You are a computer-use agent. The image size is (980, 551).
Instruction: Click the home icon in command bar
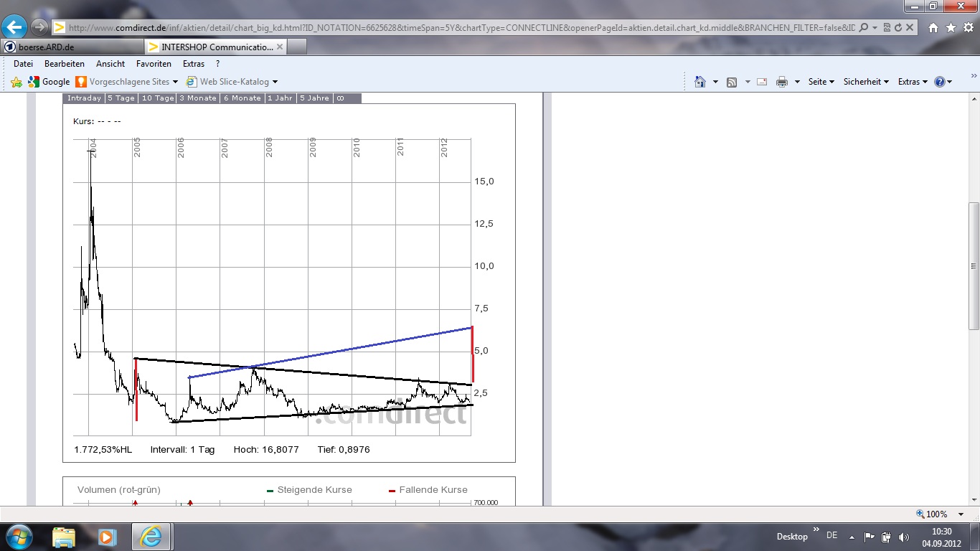coord(700,82)
